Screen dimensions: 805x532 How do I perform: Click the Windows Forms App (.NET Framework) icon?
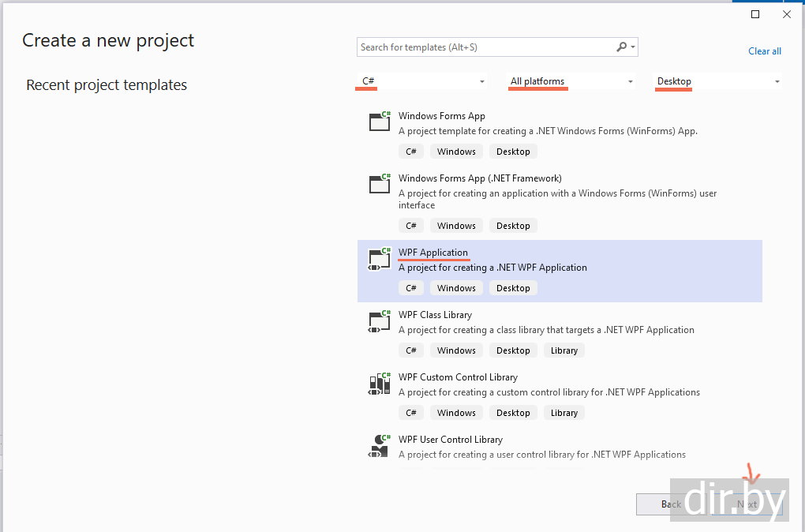(x=380, y=183)
